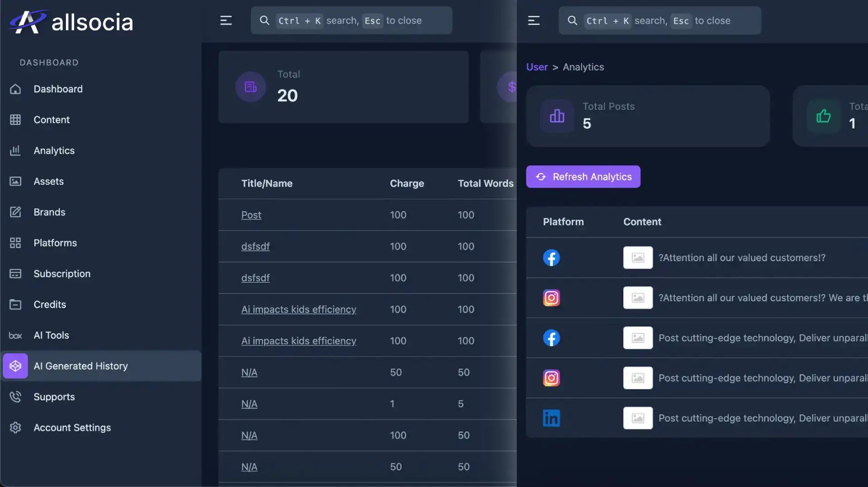
Task: Click the User breadcrumb link
Action: tap(537, 67)
